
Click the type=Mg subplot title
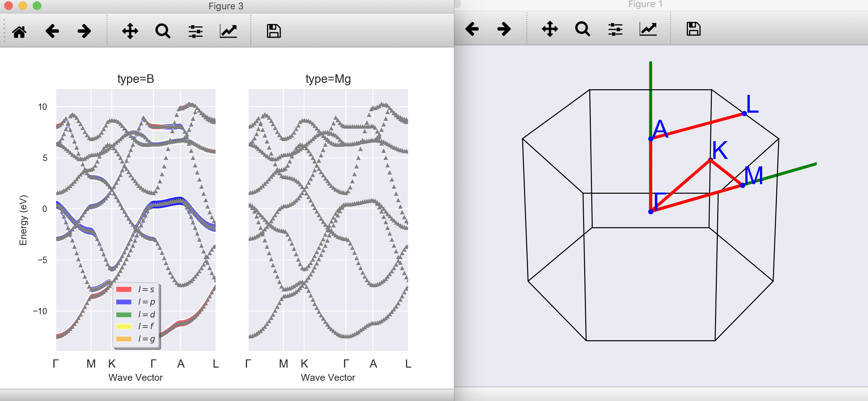(x=328, y=79)
